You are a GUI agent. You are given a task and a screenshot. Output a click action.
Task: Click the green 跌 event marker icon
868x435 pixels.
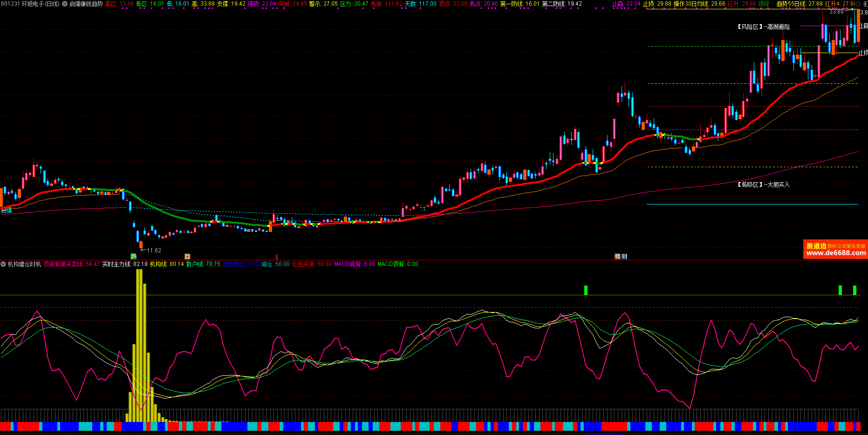[134, 256]
